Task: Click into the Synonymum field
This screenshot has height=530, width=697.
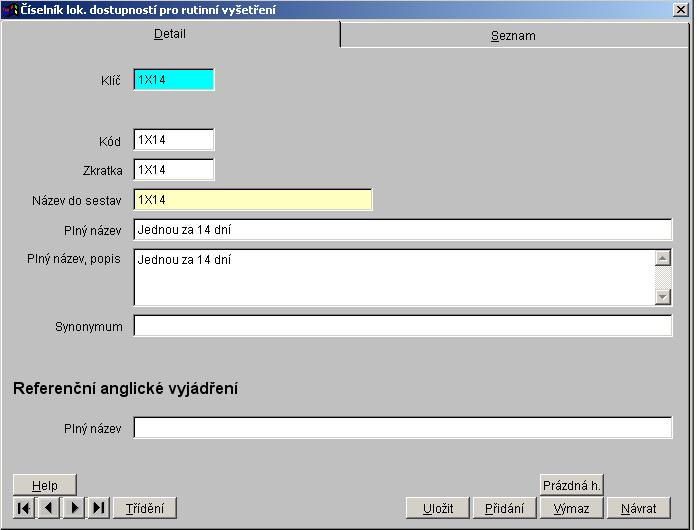Action: [403, 326]
